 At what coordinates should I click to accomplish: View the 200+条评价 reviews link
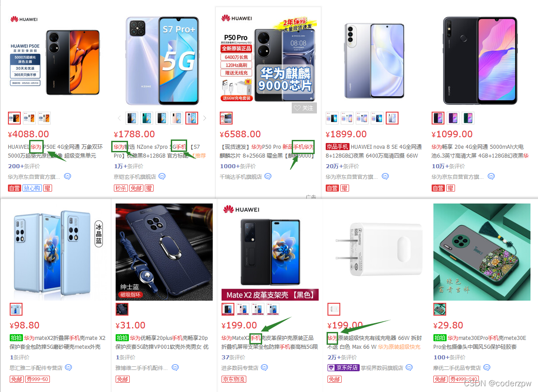click(x=24, y=166)
